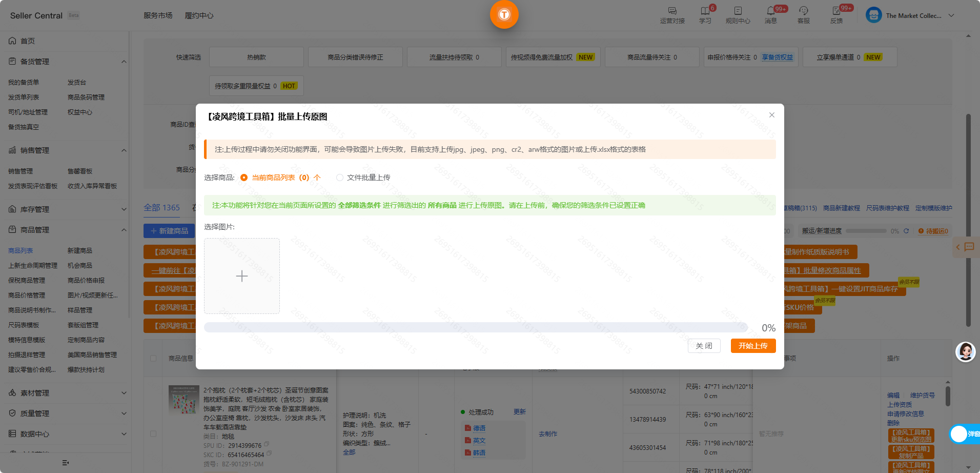Viewport: 980px width, 473px height.
Task: Click the plus area to add images
Action: pos(241,276)
